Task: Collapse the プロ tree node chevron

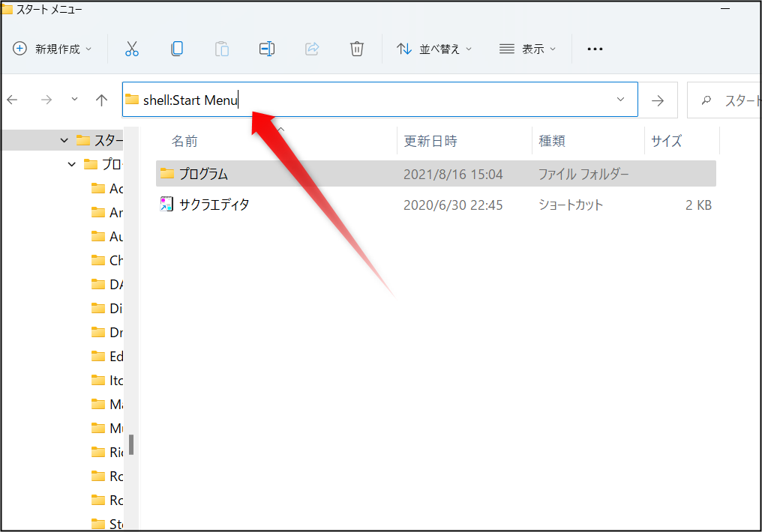Action: pos(72,164)
